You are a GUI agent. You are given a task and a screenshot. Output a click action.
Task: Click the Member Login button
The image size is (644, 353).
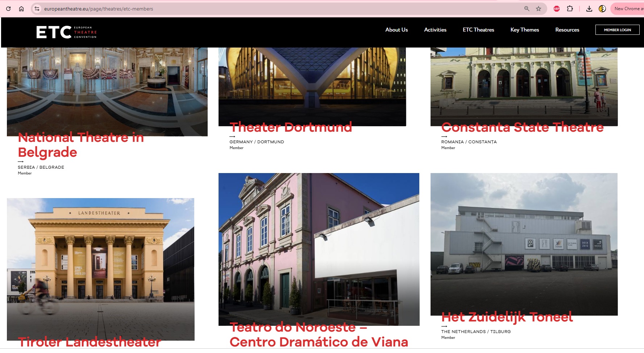pyautogui.click(x=617, y=30)
